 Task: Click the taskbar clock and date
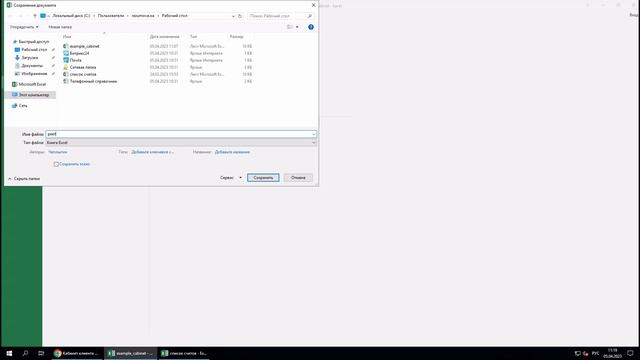(612, 353)
